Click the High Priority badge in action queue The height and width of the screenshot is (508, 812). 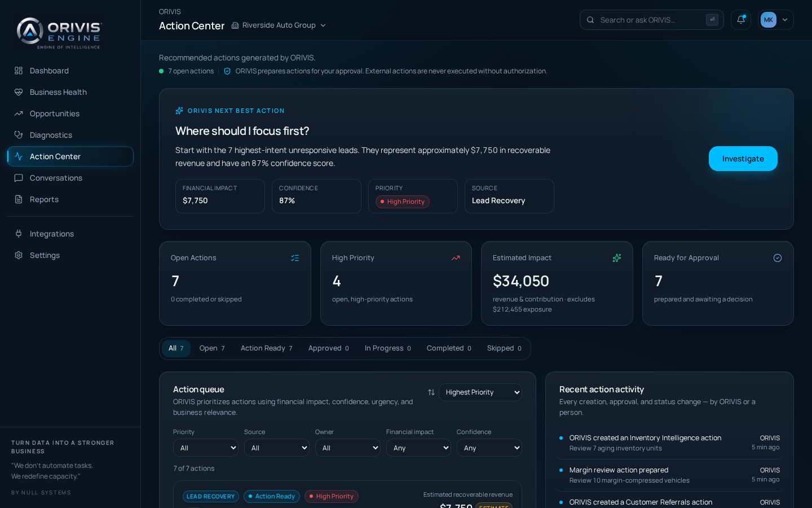coord(332,496)
